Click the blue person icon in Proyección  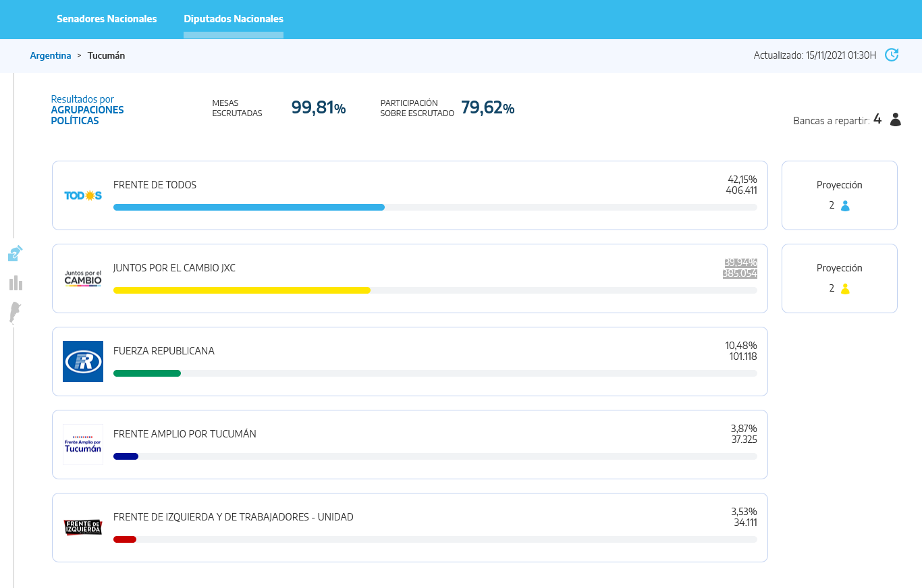click(x=845, y=206)
